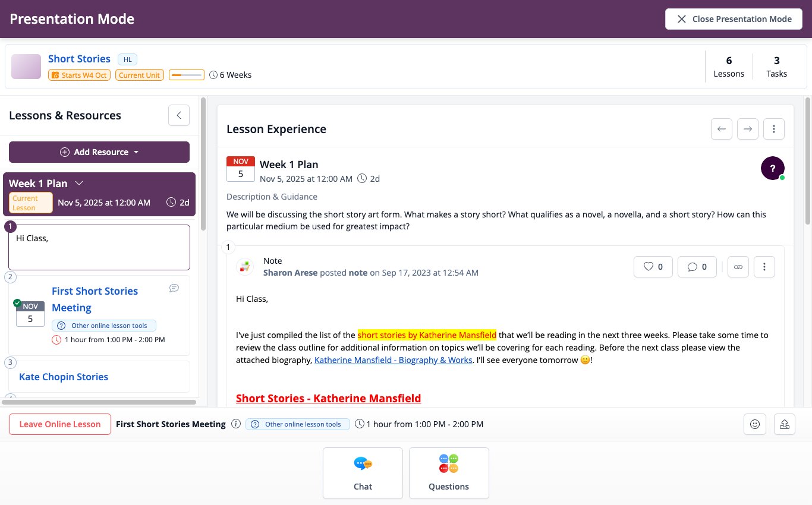Expand the Week 1 Plan chevron
812x505 pixels.
pos(79,184)
